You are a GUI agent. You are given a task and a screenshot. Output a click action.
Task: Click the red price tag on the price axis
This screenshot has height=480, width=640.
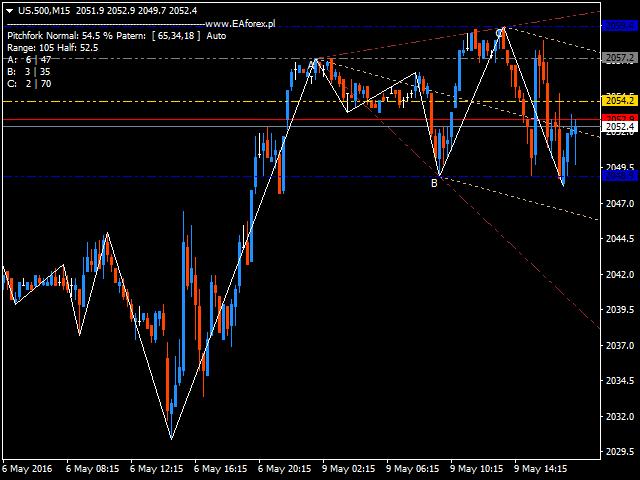pos(620,118)
